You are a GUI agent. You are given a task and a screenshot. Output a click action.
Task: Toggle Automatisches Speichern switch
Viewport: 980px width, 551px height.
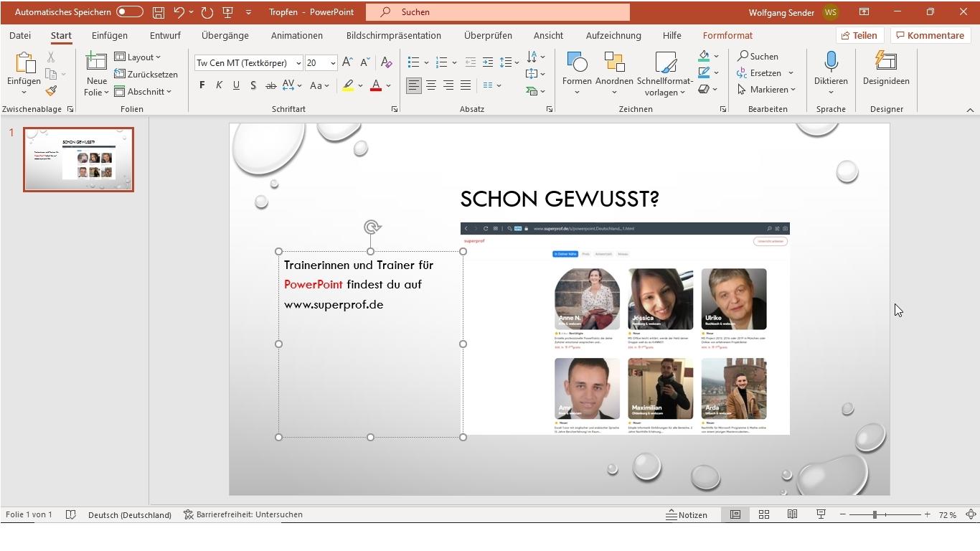(x=130, y=12)
